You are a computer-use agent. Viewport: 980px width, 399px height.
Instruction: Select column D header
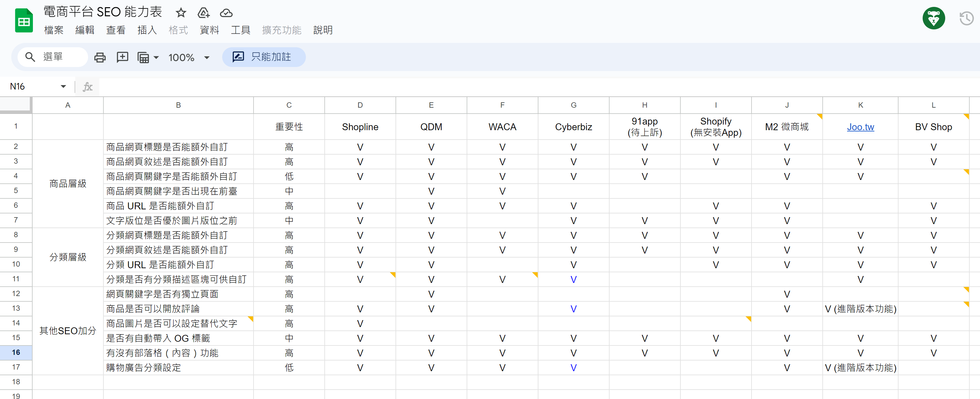[360, 105]
